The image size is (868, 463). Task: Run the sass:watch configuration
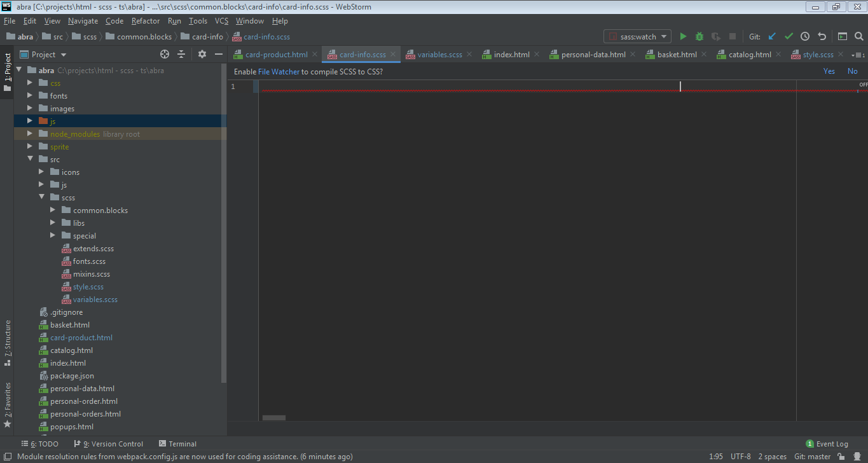[683, 37]
